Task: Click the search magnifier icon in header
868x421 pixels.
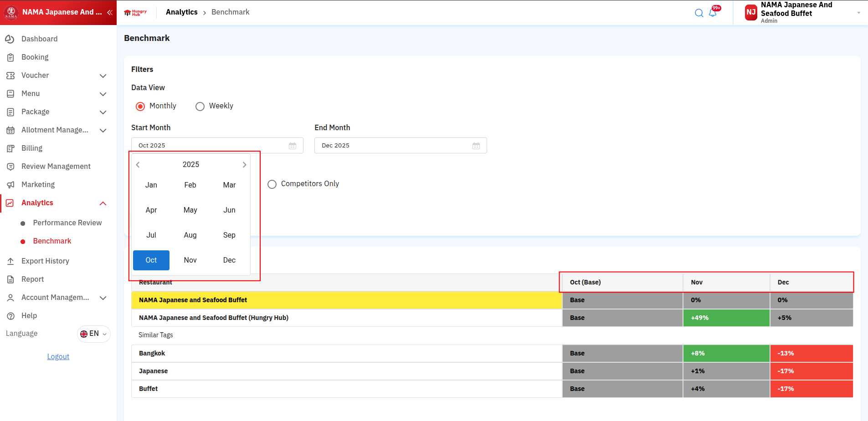Action: [699, 13]
